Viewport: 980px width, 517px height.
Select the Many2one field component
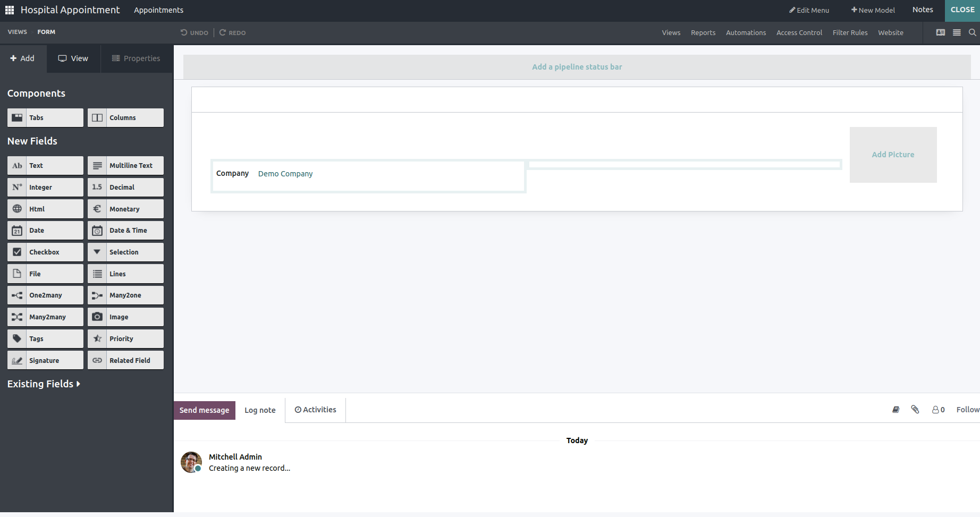[x=125, y=295]
